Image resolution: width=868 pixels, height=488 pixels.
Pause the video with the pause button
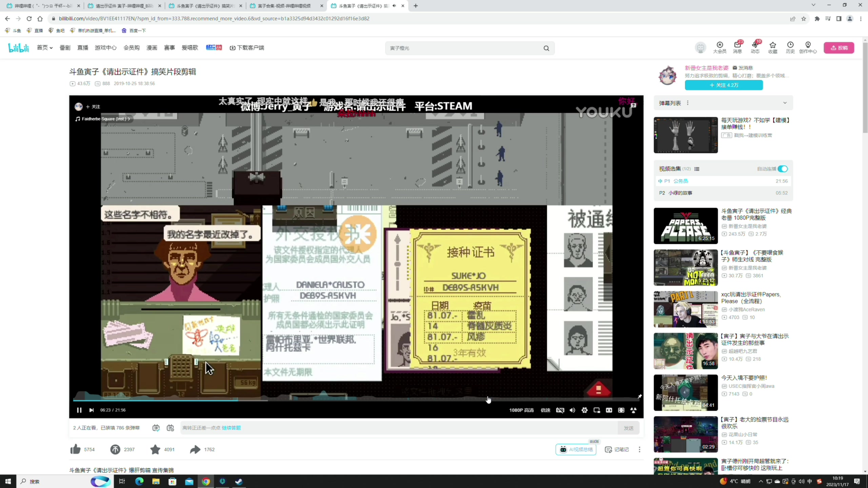(79, 410)
